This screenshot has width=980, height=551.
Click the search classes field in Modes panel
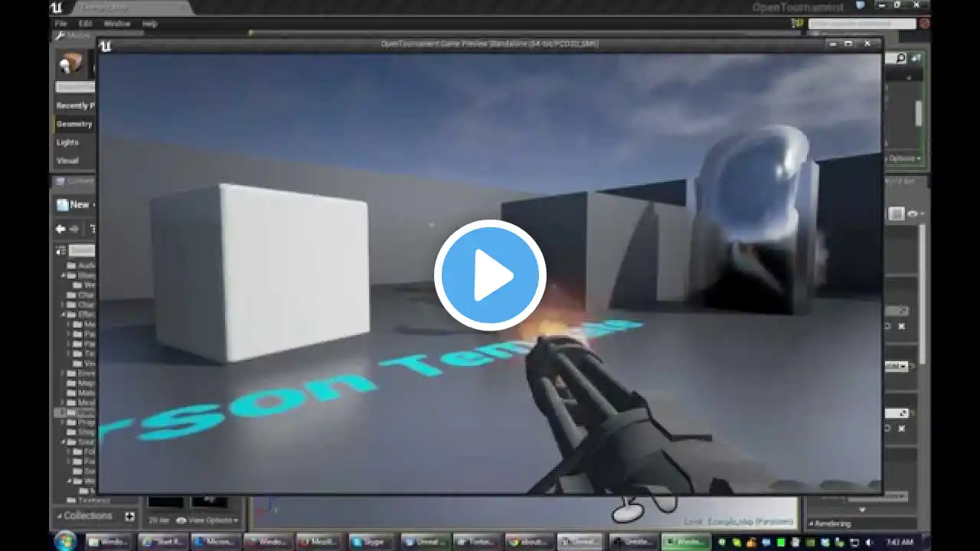(75, 86)
